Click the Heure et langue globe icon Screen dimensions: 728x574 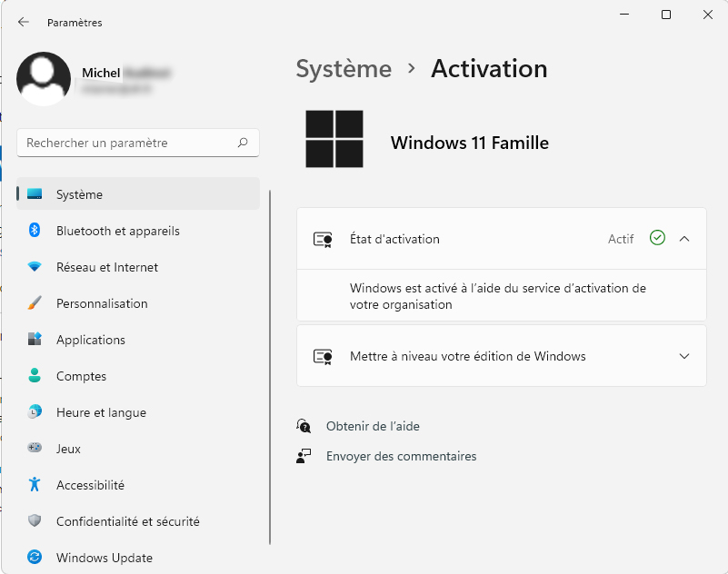coord(35,411)
